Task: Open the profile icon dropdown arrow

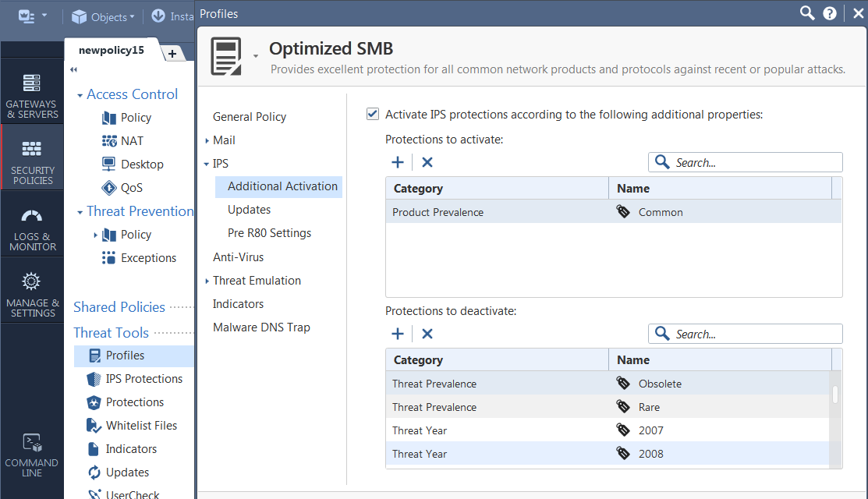Action: click(x=256, y=56)
